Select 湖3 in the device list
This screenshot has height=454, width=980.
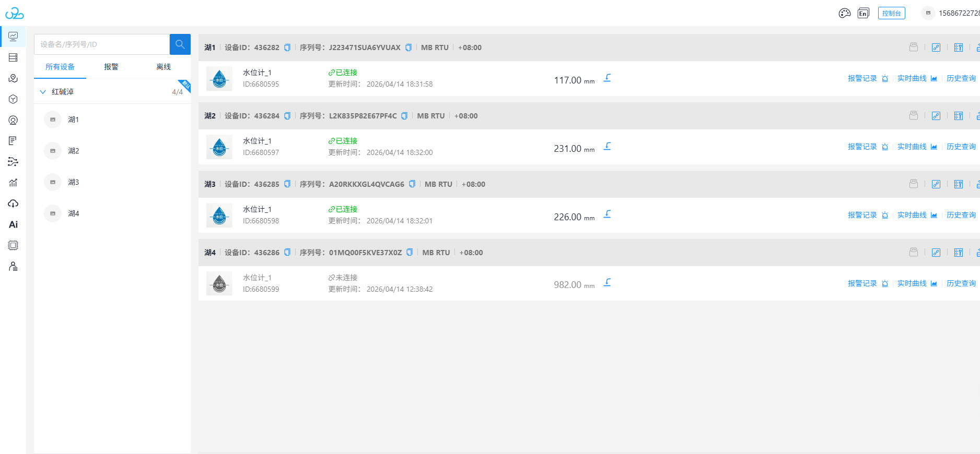tap(73, 182)
